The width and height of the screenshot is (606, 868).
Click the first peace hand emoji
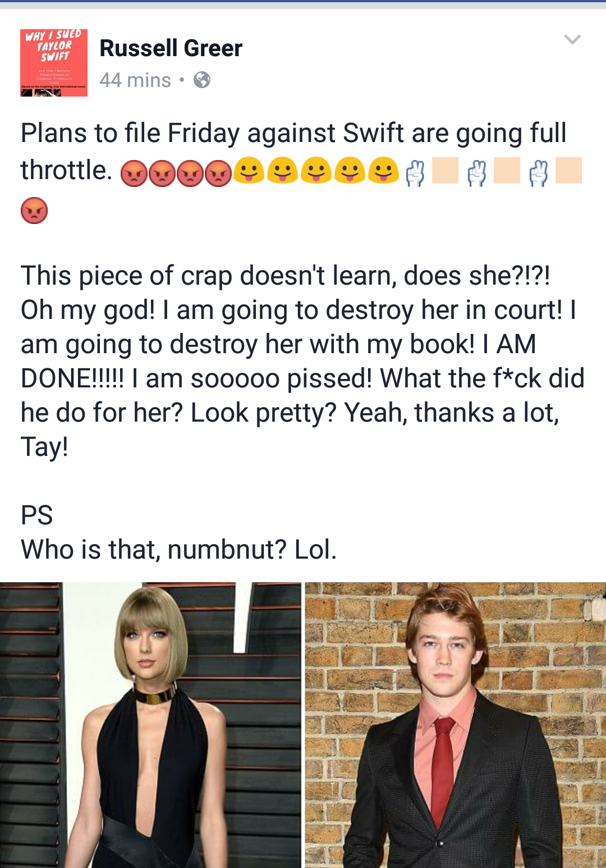tap(415, 173)
